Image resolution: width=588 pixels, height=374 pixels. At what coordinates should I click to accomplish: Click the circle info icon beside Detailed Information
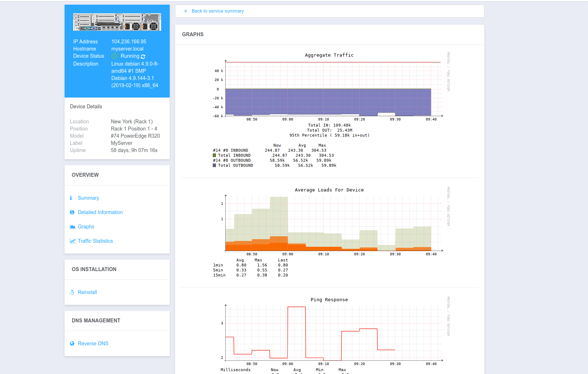tap(72, 212)
